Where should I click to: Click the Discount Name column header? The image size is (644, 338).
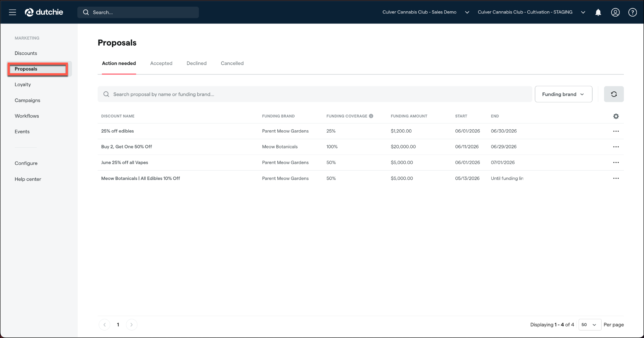pyautogui.click(x=118, y=116)
